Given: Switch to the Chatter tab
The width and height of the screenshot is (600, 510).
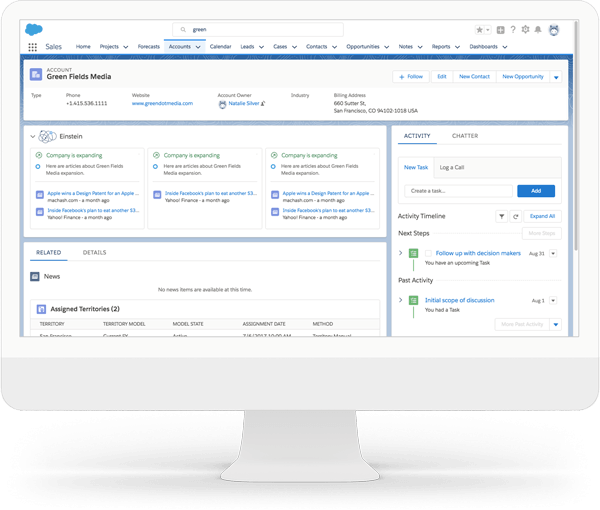Looking at the screenshot, I should point(465,136).
